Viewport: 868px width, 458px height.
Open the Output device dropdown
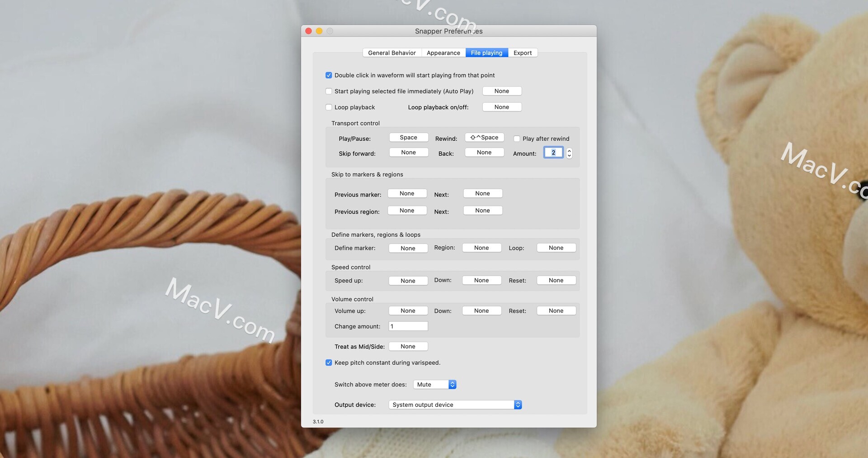(455, 405)
